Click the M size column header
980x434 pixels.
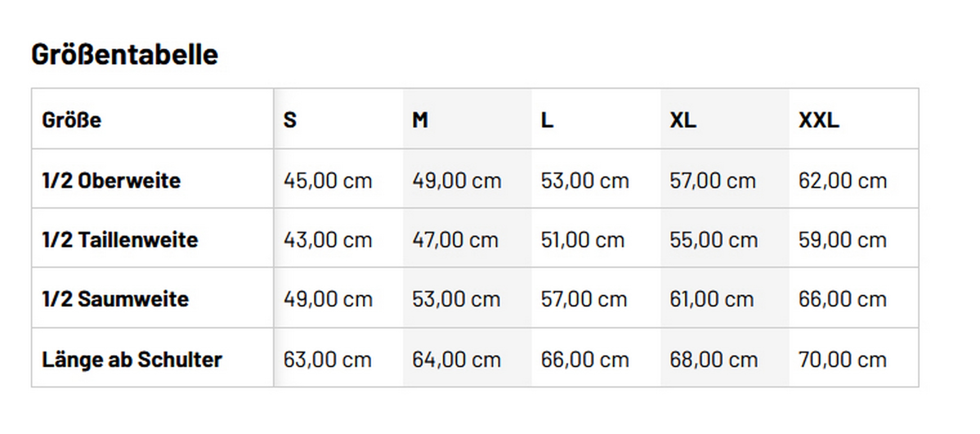[420, 120]
